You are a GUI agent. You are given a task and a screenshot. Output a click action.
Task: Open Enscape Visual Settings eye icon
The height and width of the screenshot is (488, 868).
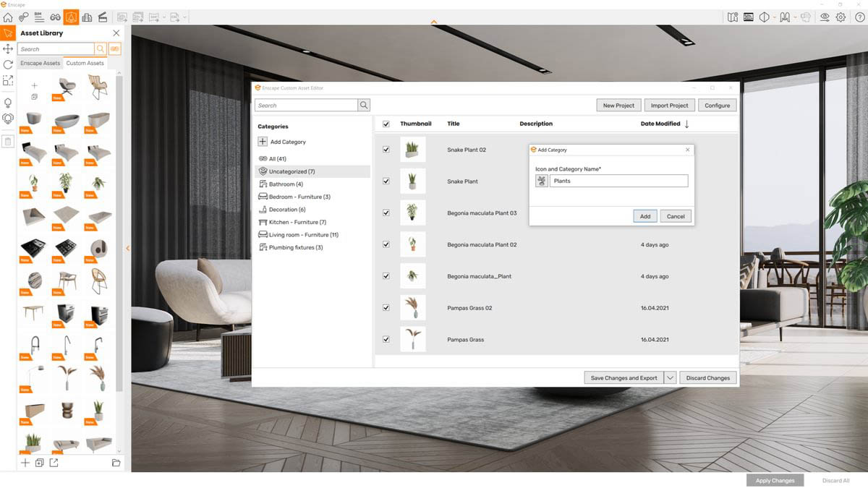pyautogui.click(x=825, y=17)
